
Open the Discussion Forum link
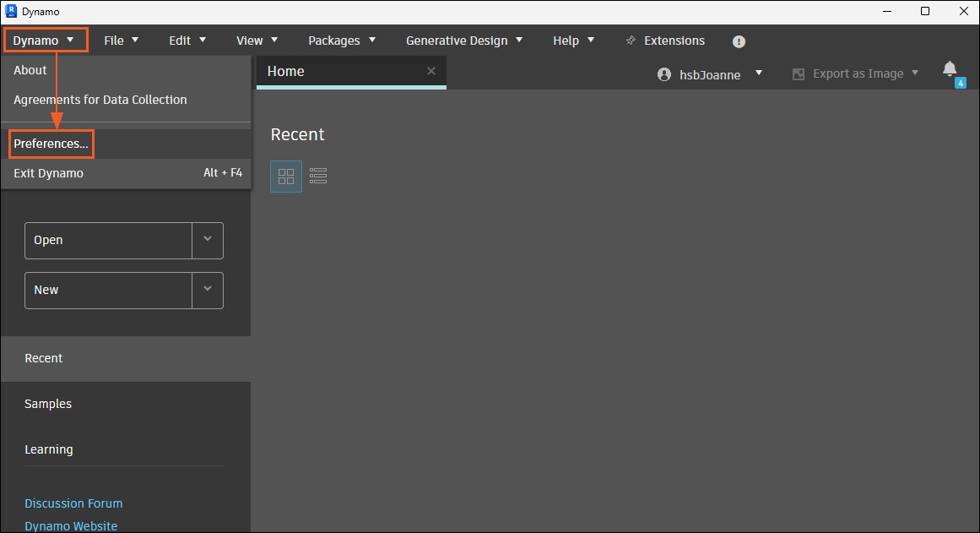click(73, 503)
